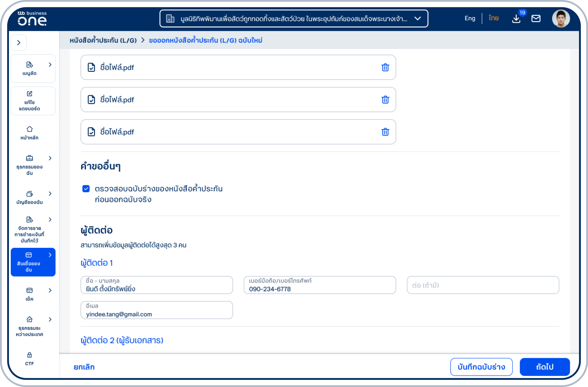The height and width of the screenshot is (387, 588).
Task: Click ถัดไป next button
Action: tap(545, 367)
